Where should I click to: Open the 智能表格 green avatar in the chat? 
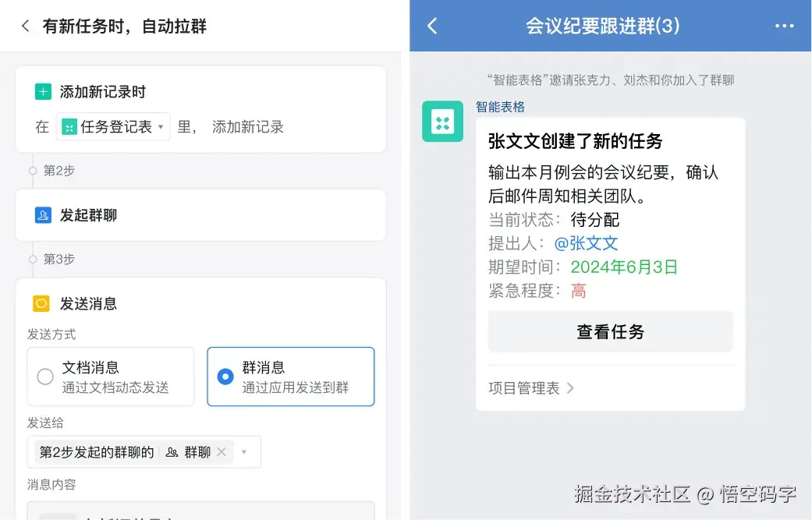442,122
